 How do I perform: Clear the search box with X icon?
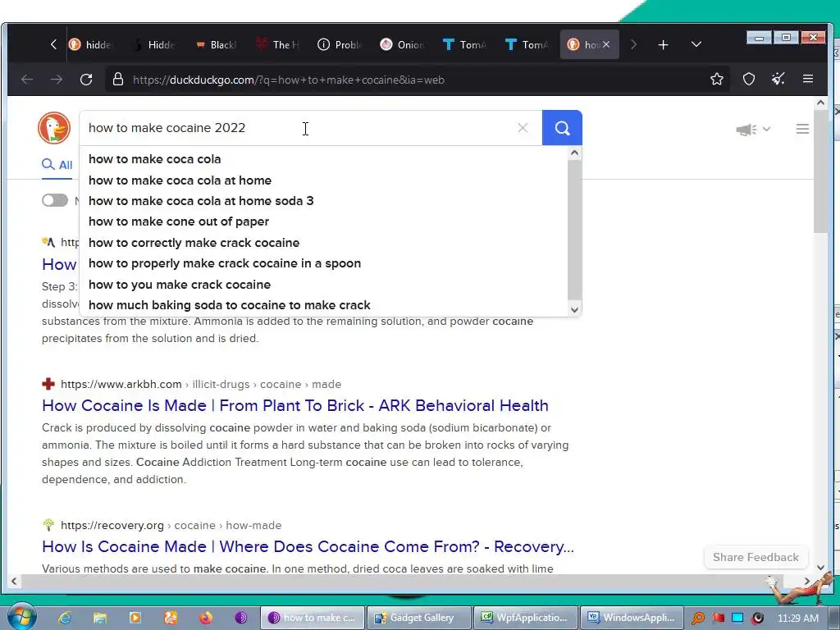pos(523,127)
